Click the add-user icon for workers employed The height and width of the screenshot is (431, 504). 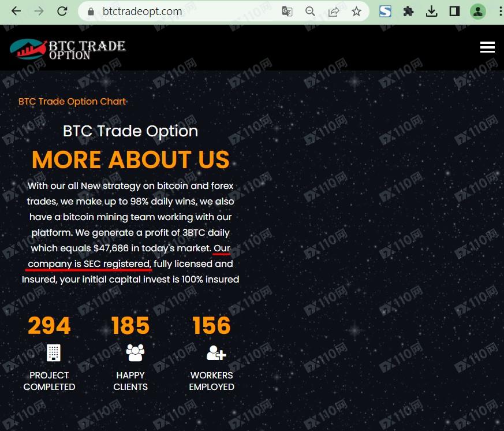click(x=216, y=353)
